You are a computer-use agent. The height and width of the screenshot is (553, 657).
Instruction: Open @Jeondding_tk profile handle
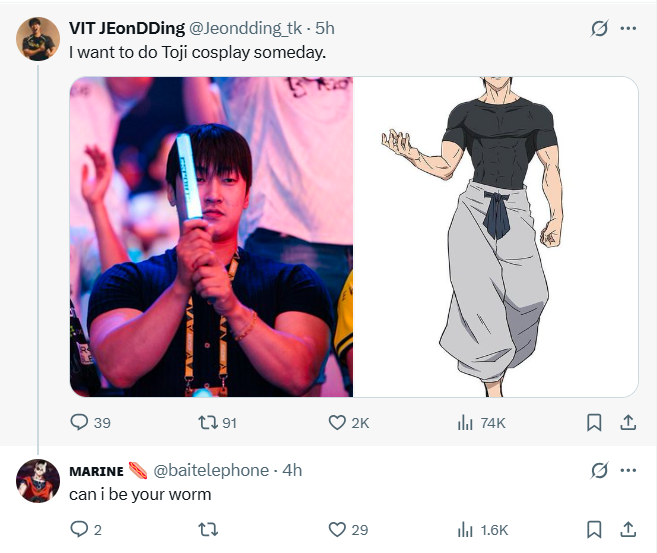(x=245, y=28)
